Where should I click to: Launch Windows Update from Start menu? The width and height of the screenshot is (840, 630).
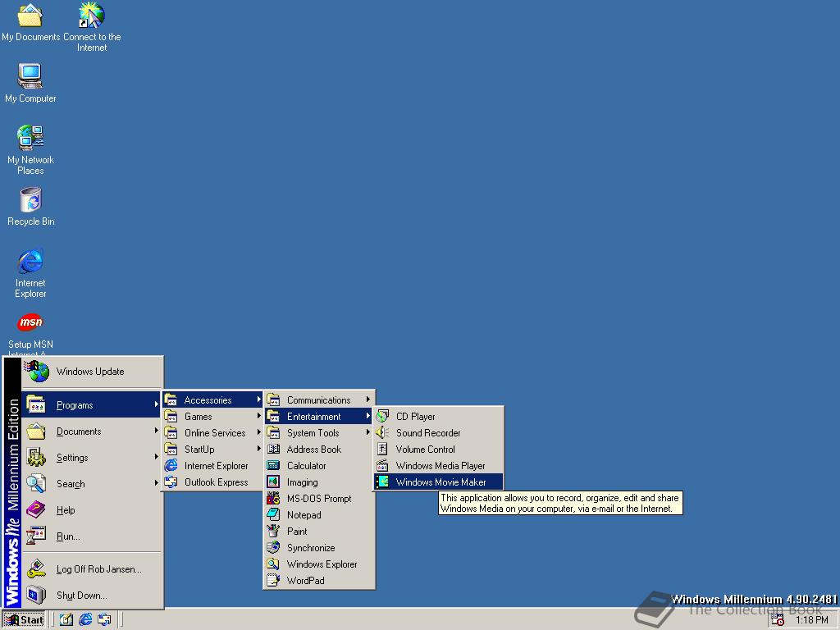[x=92, y=372]
